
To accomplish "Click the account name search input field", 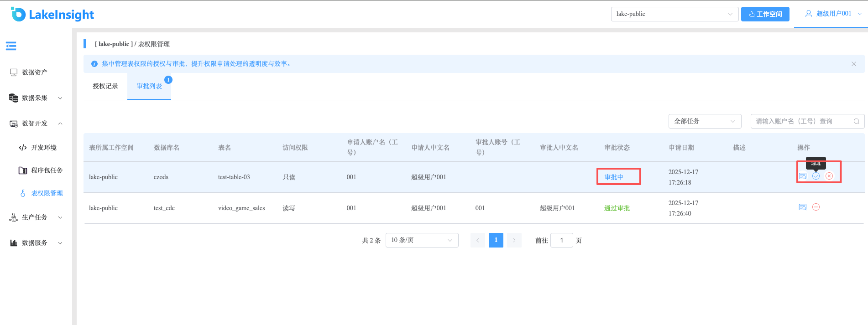I will pyautogui.click(x=802, y=121).
